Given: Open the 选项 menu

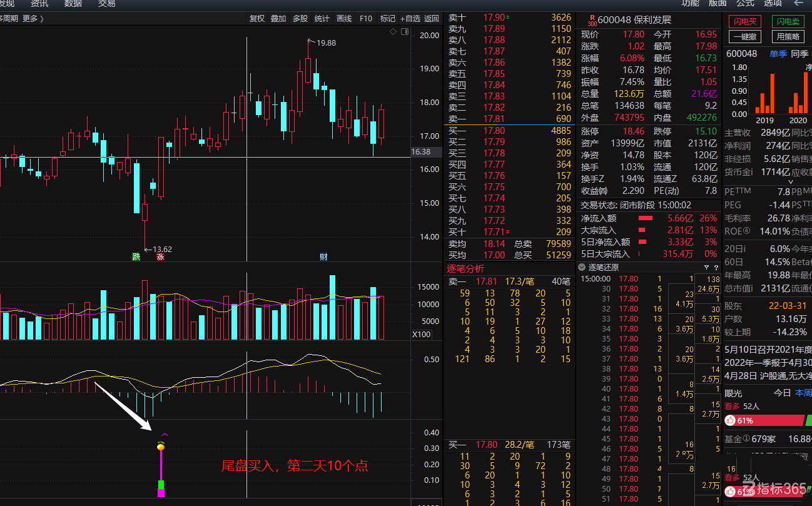Looking at the screenshot, I should 773,4.
